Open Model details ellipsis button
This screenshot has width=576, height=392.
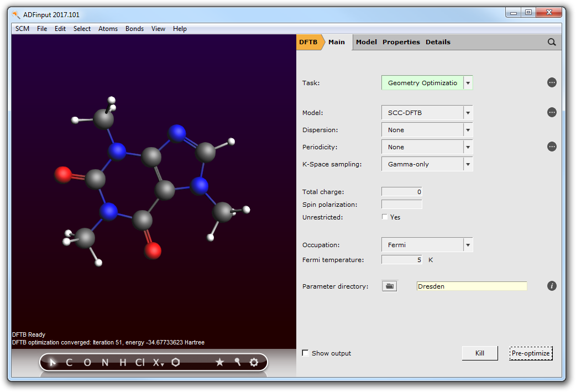tap(552, 112)
